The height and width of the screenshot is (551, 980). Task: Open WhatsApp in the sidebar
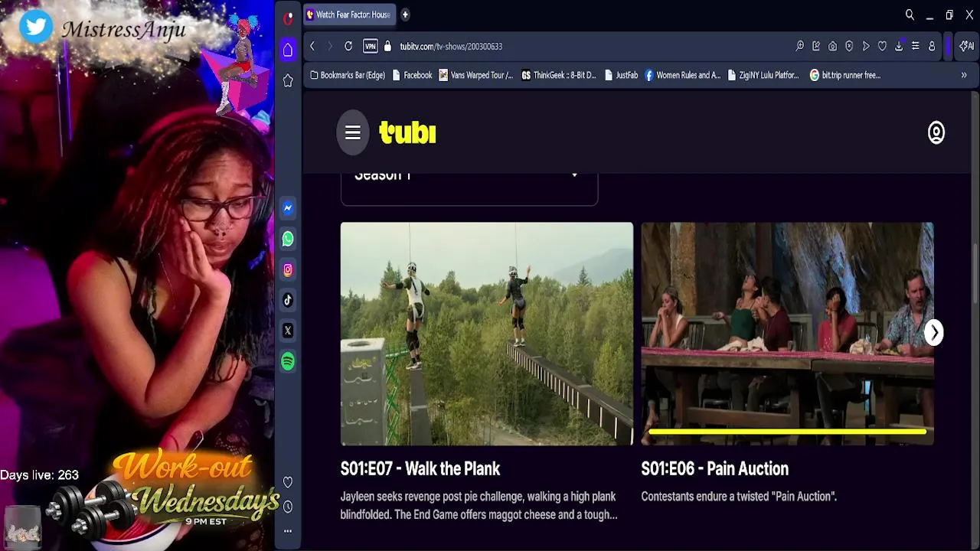click(288, 239)
